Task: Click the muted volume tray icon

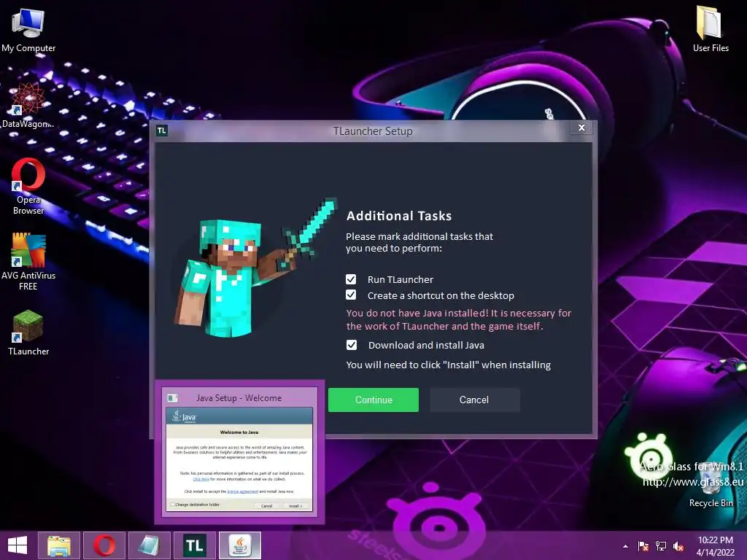Action: pos(678,546)
